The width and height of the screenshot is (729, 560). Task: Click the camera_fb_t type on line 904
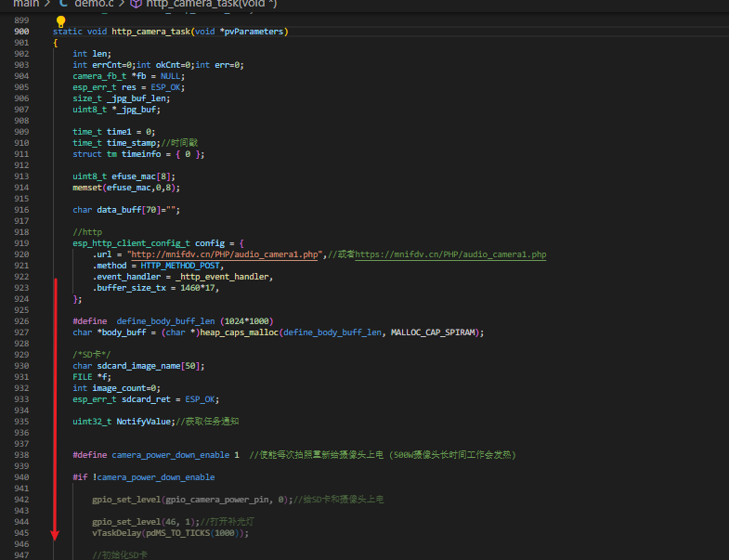click(x=99, y=76)
